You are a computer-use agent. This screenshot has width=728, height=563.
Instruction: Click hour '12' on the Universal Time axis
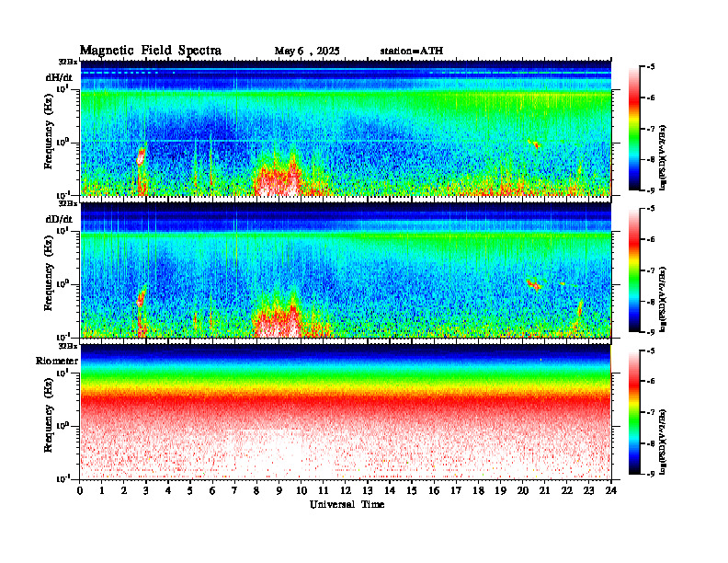(346, 491)
